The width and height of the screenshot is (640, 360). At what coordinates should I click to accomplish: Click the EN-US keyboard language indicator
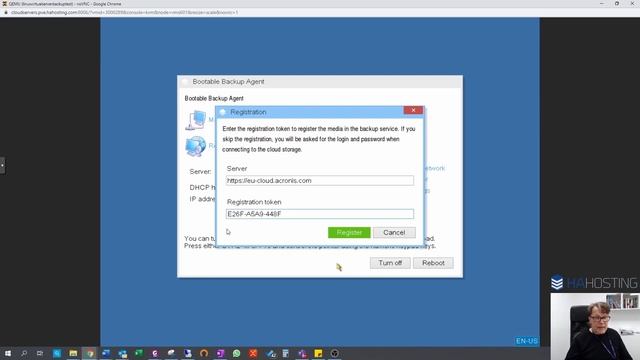coord(527,341)
